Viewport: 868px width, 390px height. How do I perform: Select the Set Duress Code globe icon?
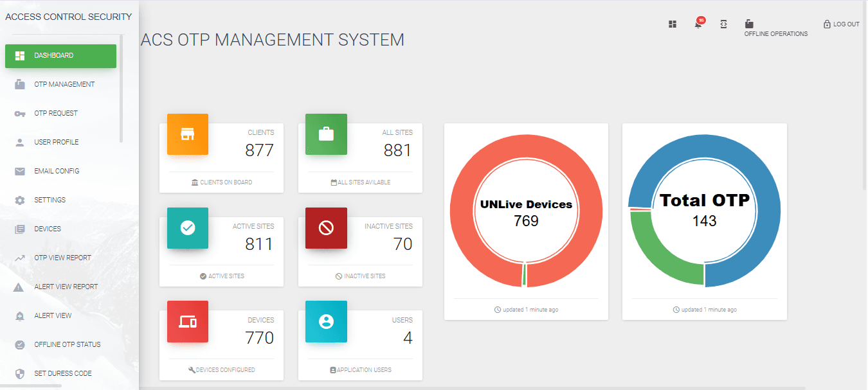[19, 373]
